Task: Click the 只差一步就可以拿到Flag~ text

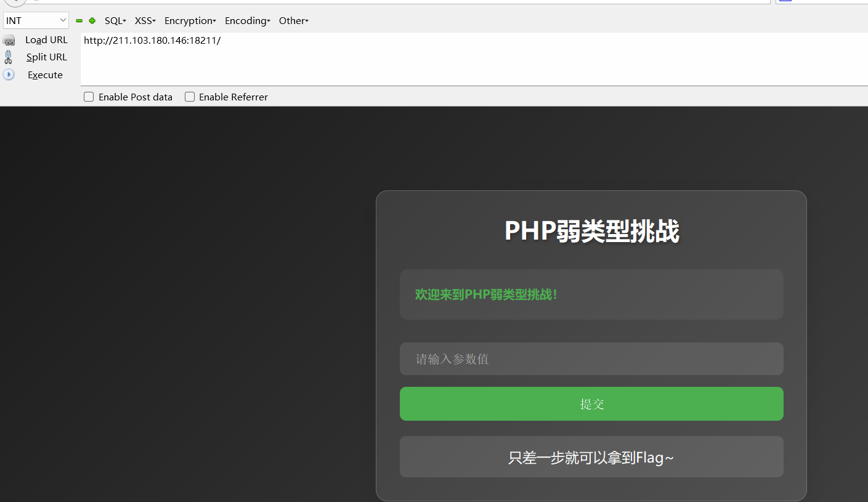Action: (x=591, y=458)
